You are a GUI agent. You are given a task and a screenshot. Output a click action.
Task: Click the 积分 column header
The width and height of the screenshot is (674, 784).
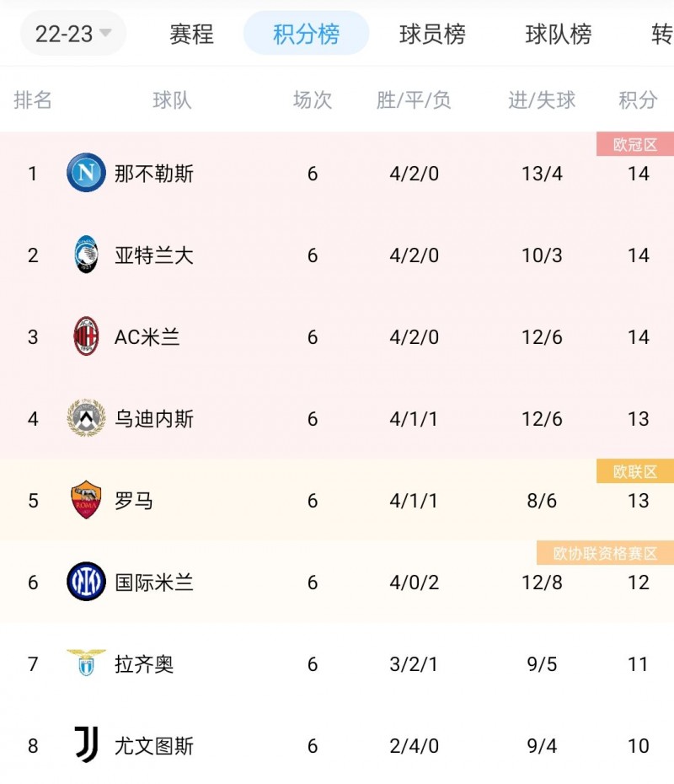(x=638, y=100)
